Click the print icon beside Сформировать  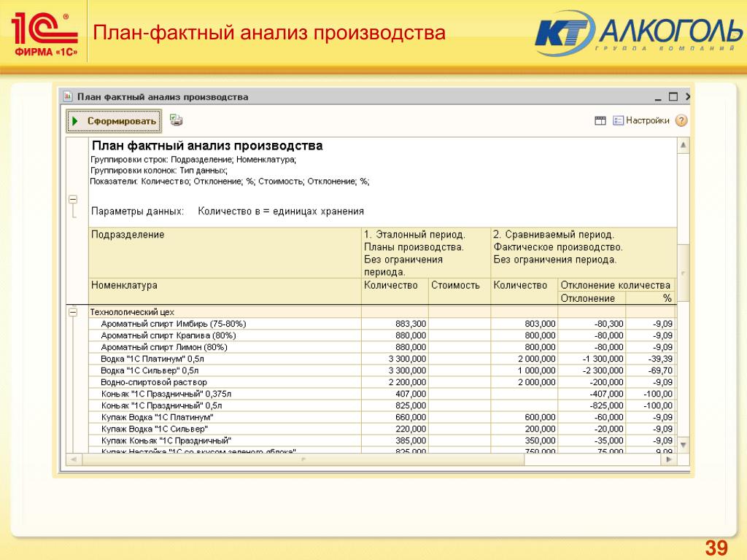177,120
